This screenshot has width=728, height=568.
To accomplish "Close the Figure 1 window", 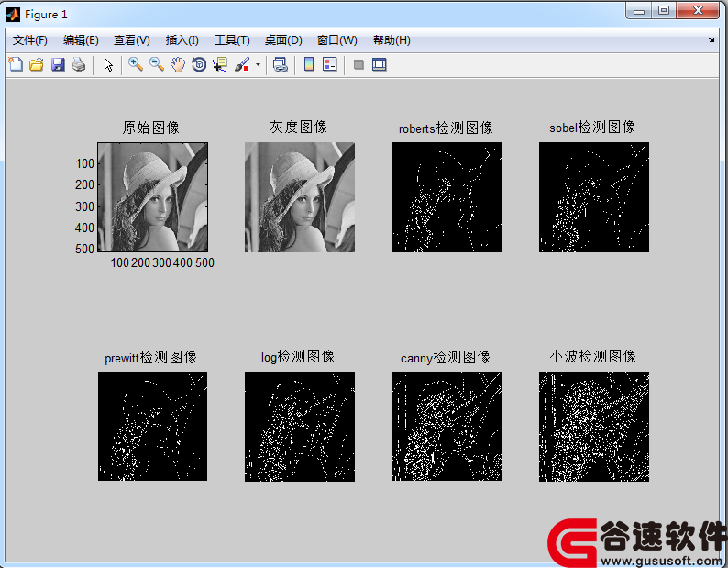I will point(698,11).
